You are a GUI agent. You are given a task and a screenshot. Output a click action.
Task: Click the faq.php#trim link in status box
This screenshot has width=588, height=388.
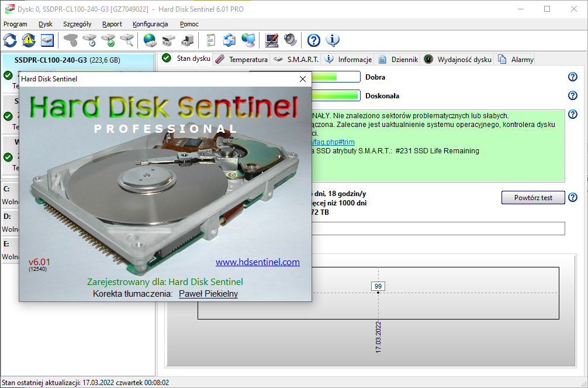333,142
